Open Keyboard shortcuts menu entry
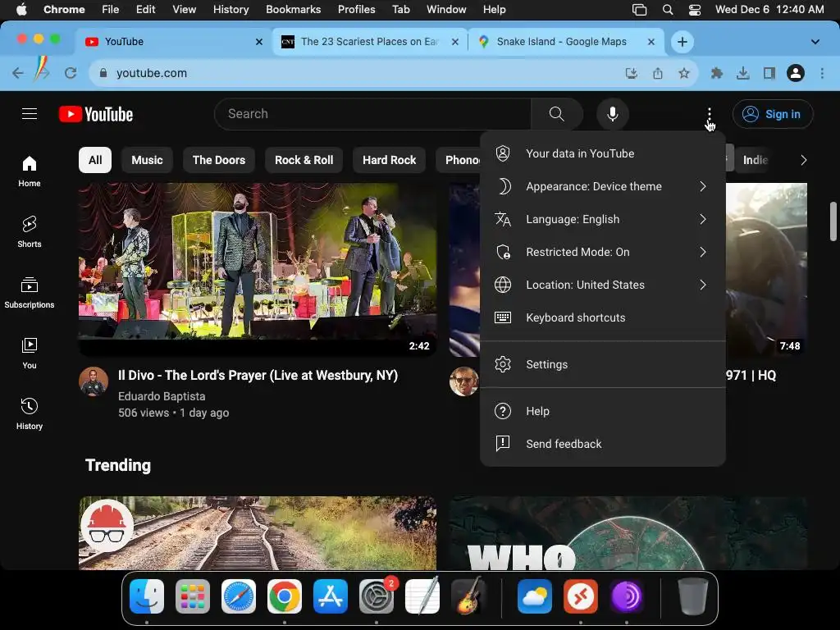Viewport: 840px width, 630px height. click(x=603, y=317)
